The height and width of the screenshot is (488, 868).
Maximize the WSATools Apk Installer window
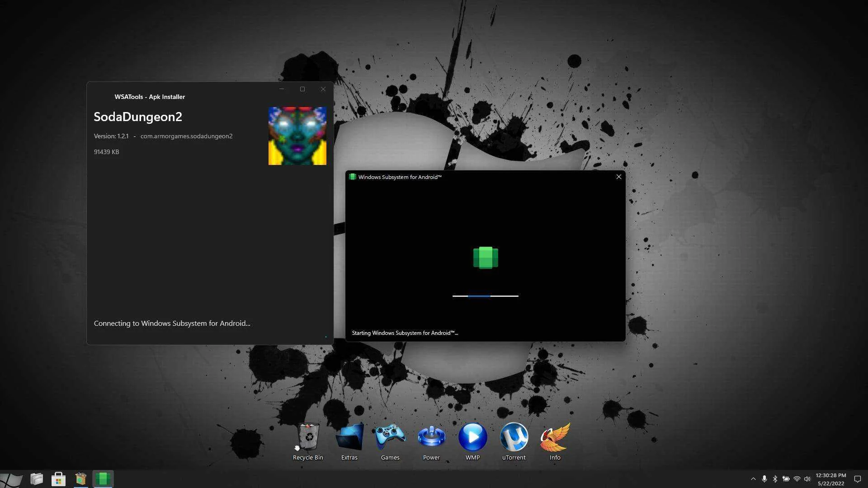pyautogui.click(x=302, y=89)
